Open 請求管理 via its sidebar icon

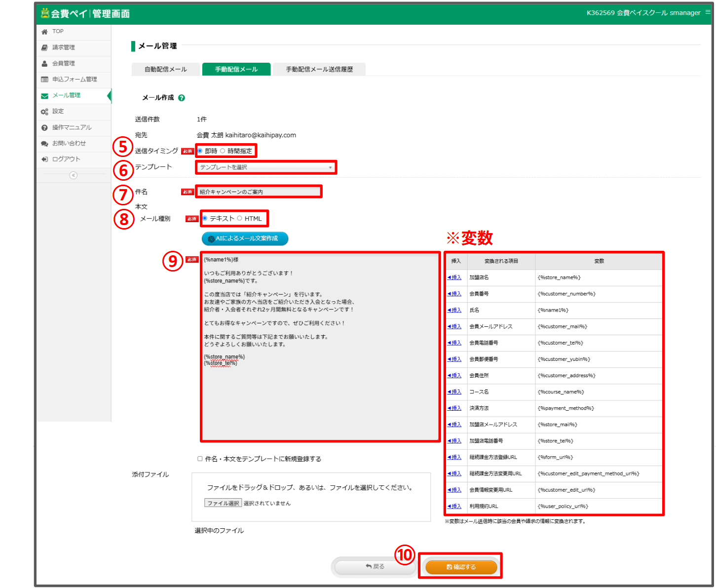44,47
